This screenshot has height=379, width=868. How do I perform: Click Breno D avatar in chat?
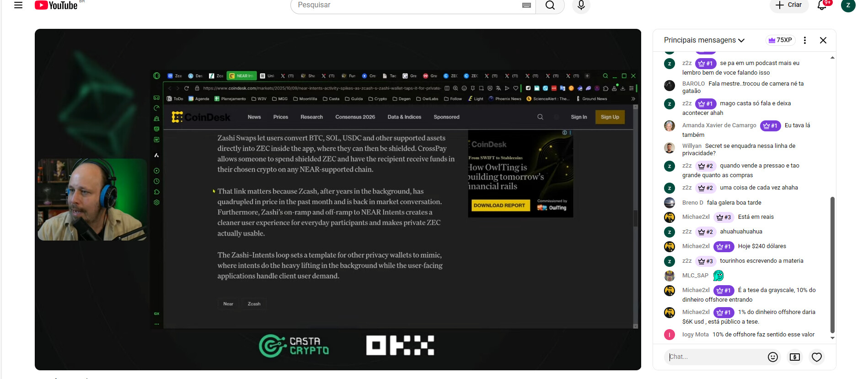pyautogui.click(x=670, y=203)
